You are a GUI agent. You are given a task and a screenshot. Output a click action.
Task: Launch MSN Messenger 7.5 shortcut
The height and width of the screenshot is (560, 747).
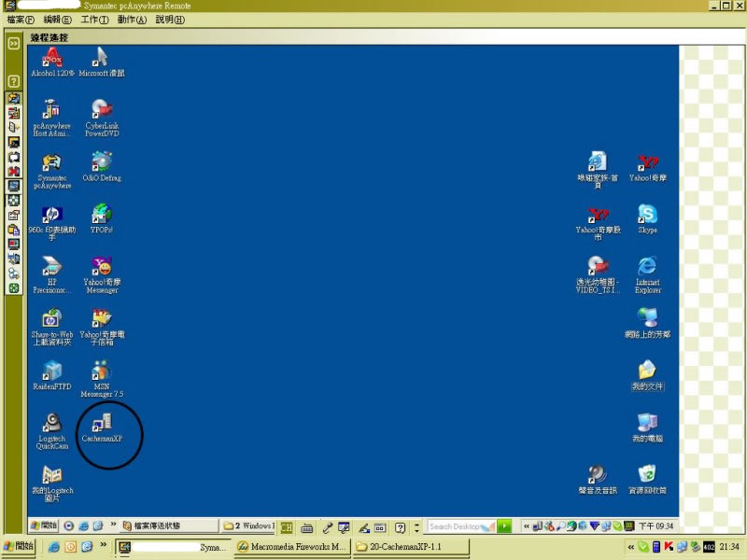[102, 379]
